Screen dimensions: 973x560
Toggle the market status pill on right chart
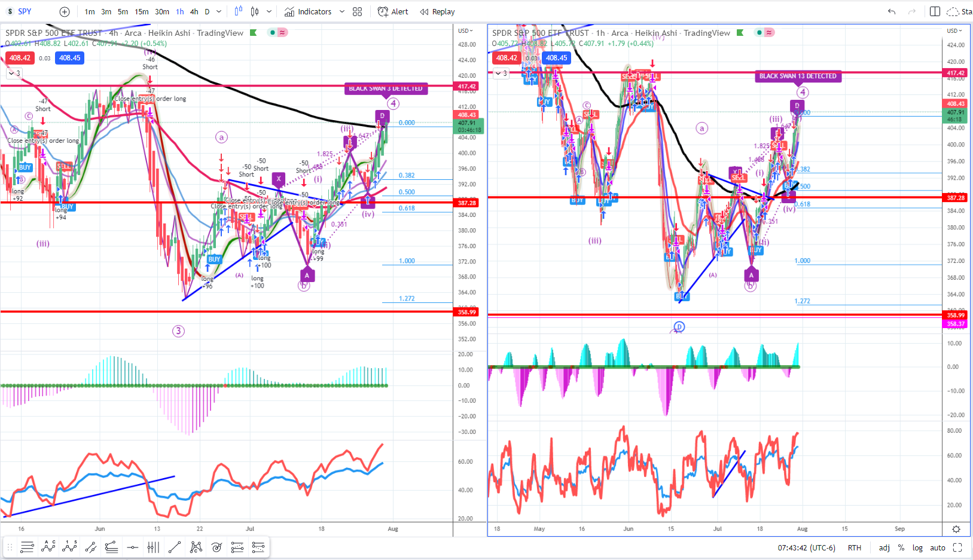coord(764,32)
